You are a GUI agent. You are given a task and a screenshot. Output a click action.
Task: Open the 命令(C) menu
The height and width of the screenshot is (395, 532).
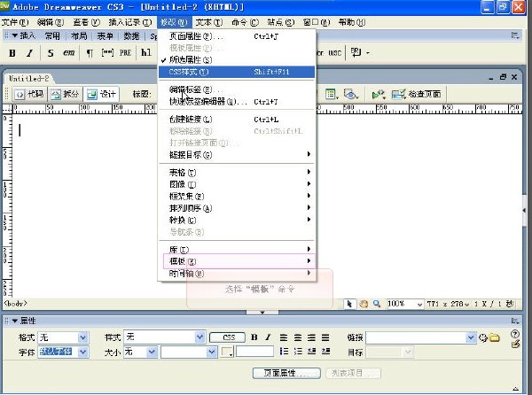click(245, 22)
